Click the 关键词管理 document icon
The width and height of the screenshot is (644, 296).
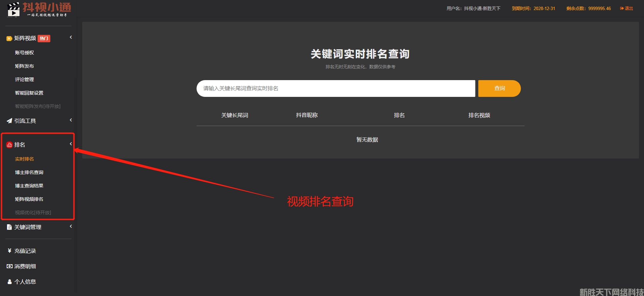pyautogui.click(x=9, y=227)
